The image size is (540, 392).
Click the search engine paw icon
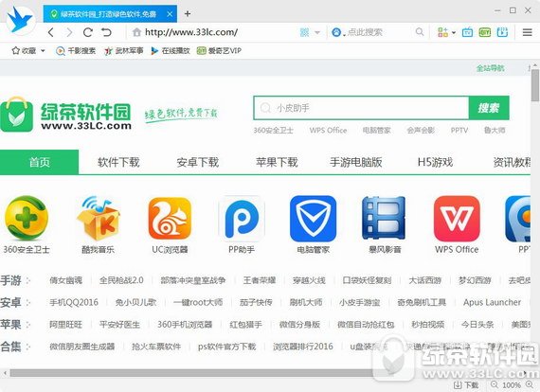pos(336,32)
